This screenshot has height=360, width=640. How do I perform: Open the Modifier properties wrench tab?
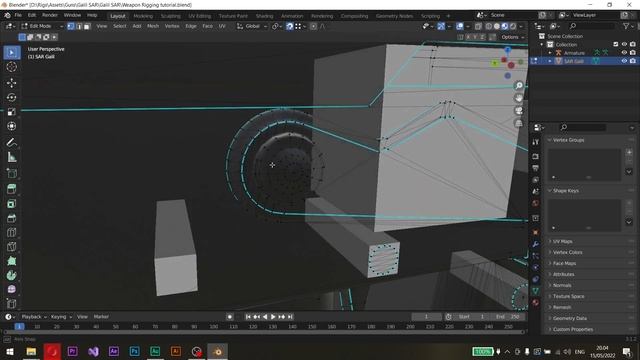[x=536, y=244]
